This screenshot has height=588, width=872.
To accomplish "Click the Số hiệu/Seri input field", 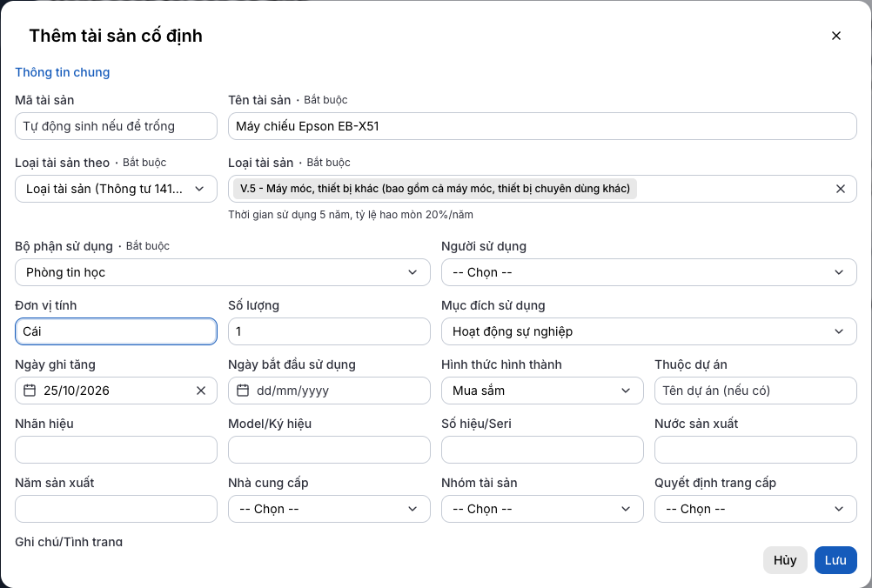I will 542,450.
